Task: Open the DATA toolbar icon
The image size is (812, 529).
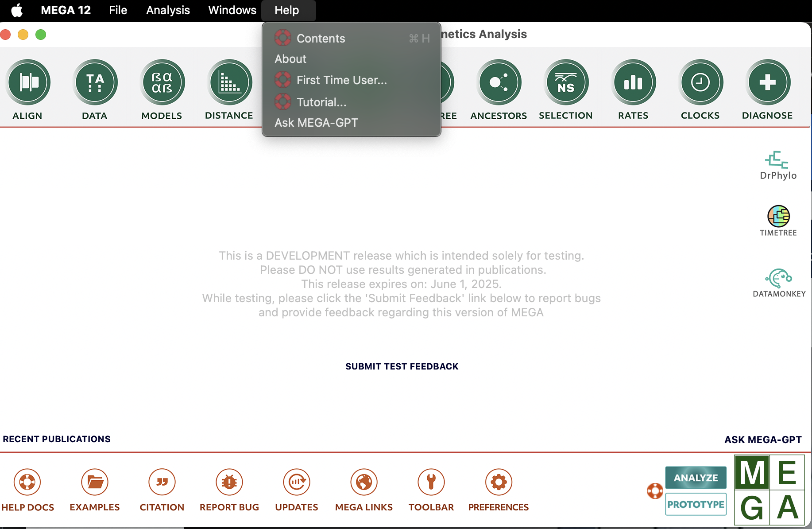Action: pos(95,82)
